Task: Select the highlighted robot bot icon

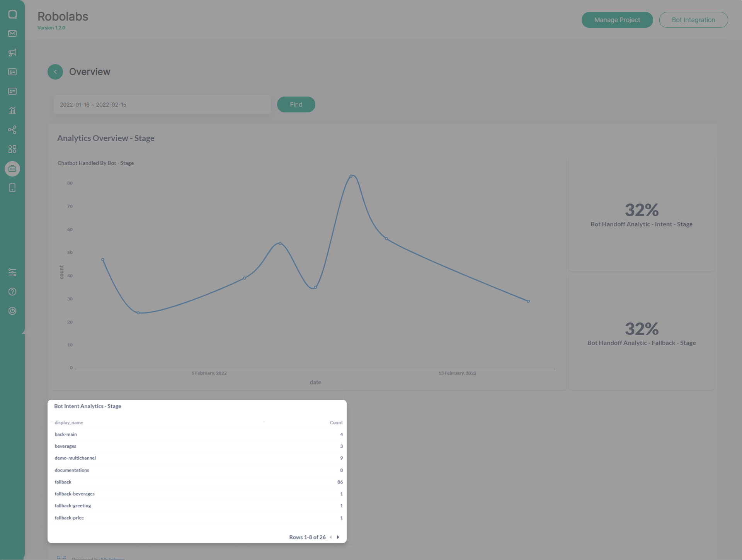Action: click(x=12, y=169)
